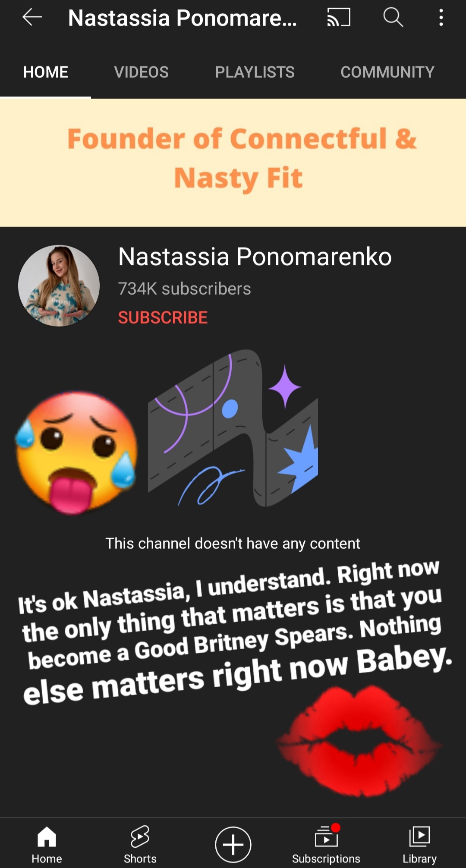
Task: Tap the channel profile picture
Action: tap(59, 286)
